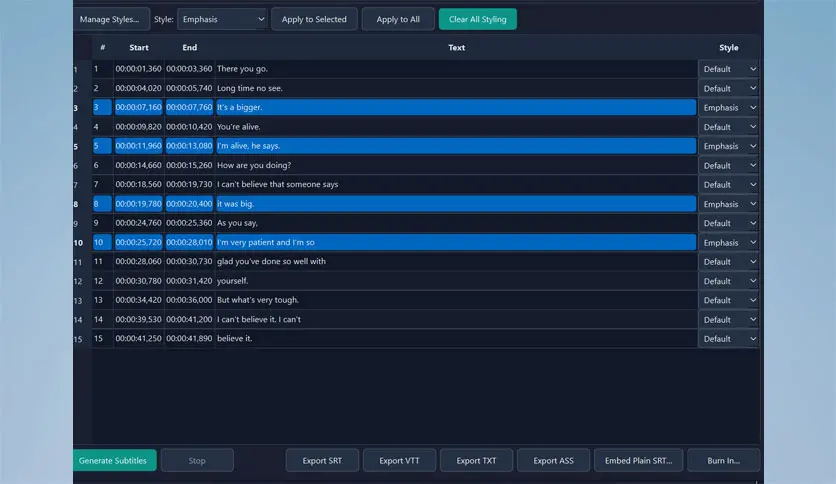Click the highlighted text 'It's a bigger.'
The width and height of the screenshot is (836, 484).
coord(239,107)
